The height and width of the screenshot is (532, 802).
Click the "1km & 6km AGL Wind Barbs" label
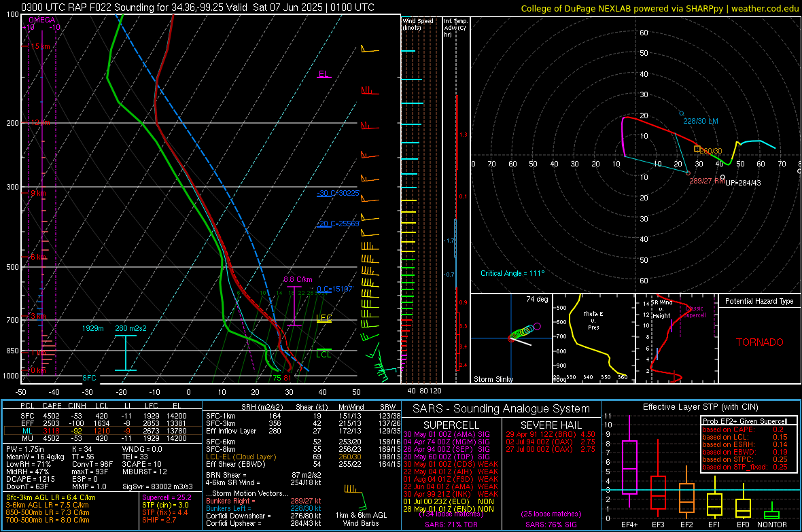click(x=361, y=519)
